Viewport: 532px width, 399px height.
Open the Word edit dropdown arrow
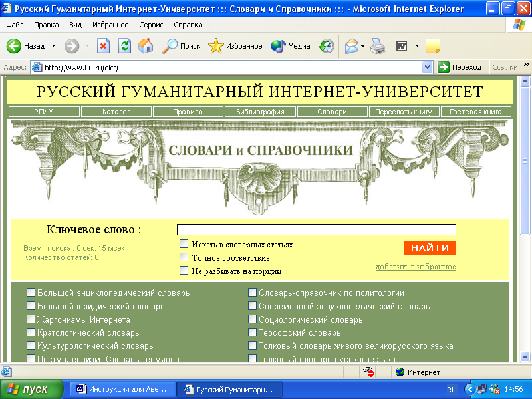click(x=417, y=45)
